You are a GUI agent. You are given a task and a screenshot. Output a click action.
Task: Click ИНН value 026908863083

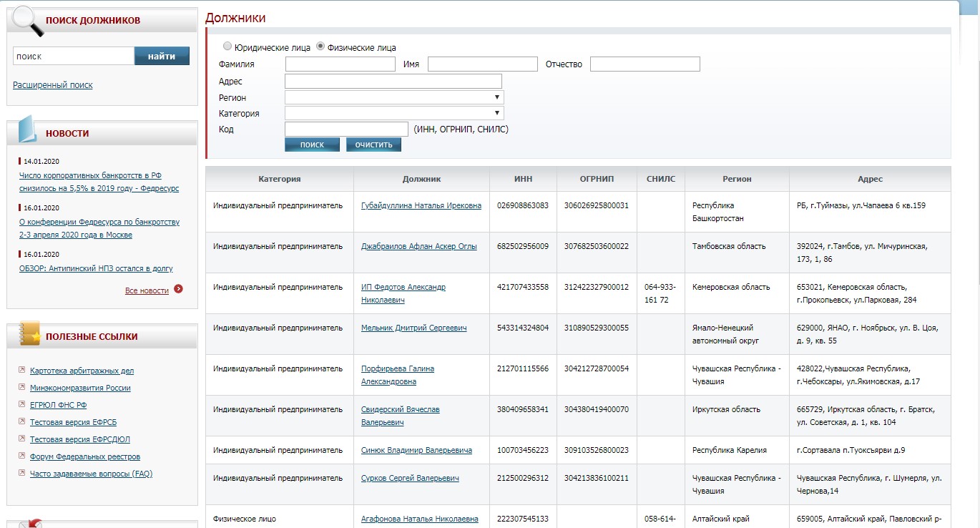pos(523,205)
